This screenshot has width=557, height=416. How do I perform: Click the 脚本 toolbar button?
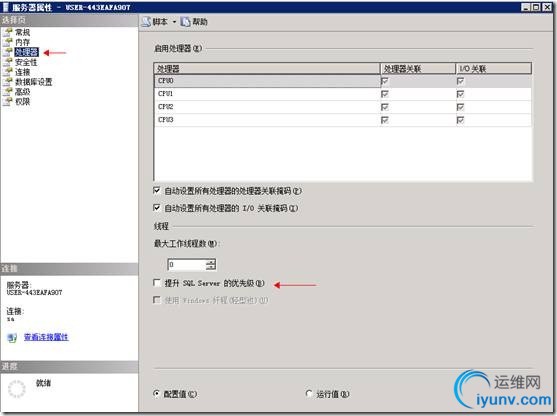tap(155, 22)
